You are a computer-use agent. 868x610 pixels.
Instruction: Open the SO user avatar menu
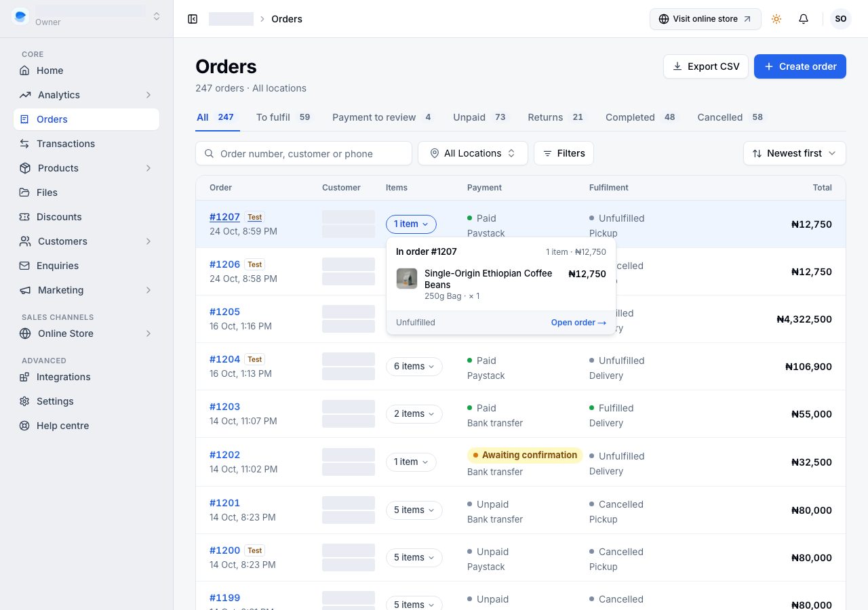pos(841,19)
